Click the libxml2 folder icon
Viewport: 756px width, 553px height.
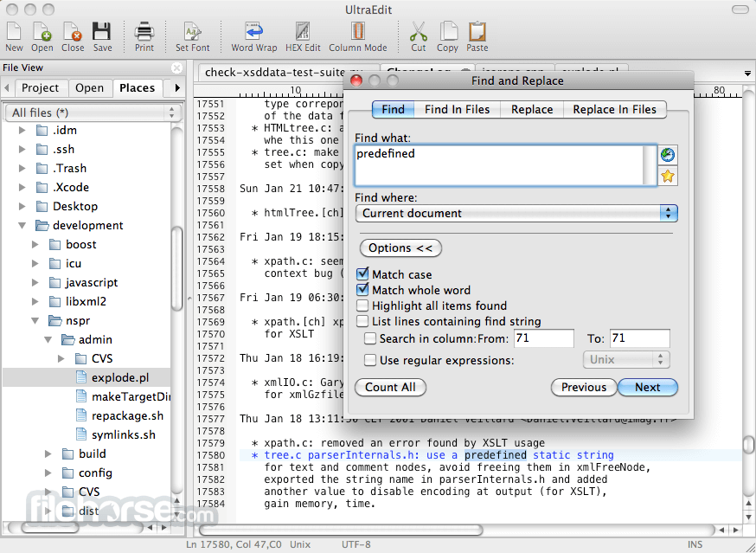[x=55, y=301]
